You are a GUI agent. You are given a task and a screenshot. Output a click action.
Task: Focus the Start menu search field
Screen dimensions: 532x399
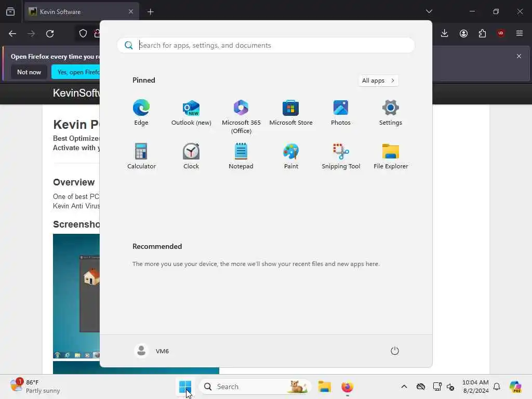(x=266, y=45)
